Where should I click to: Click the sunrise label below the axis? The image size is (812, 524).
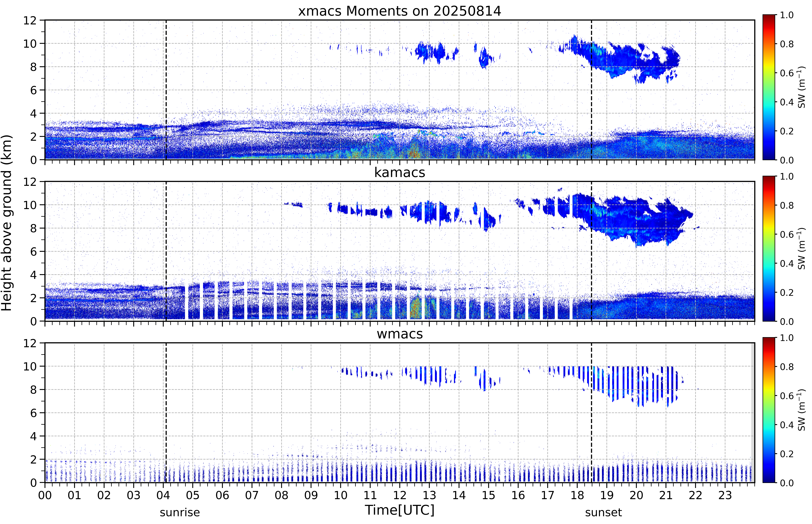pyautogui.click(x=180, y=512)
